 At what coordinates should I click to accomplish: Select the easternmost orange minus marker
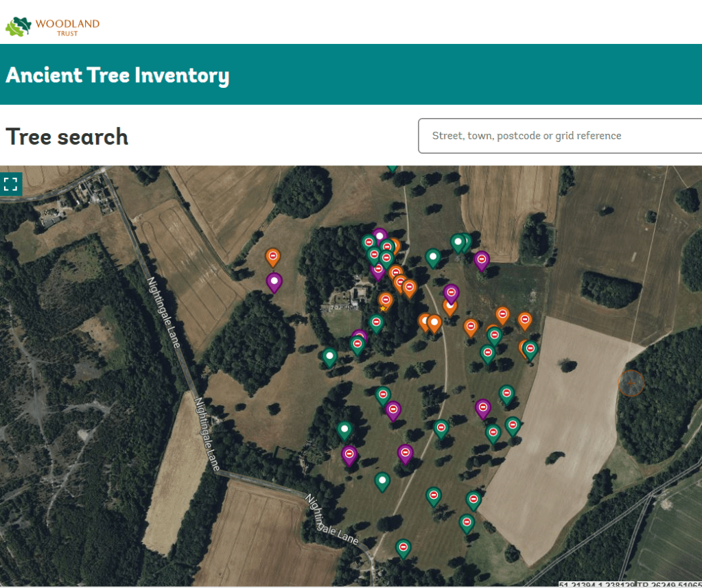click(525, 320)
